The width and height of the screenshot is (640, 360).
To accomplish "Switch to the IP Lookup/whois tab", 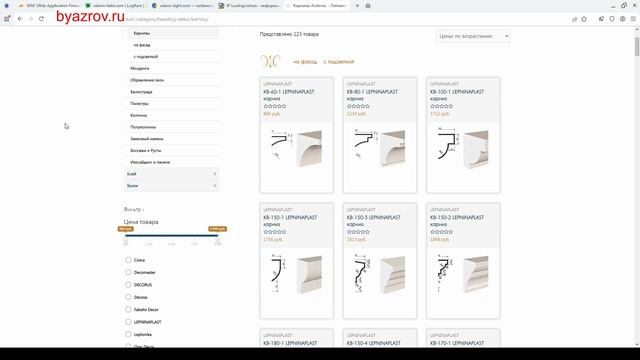I will (x=249, y=6).
